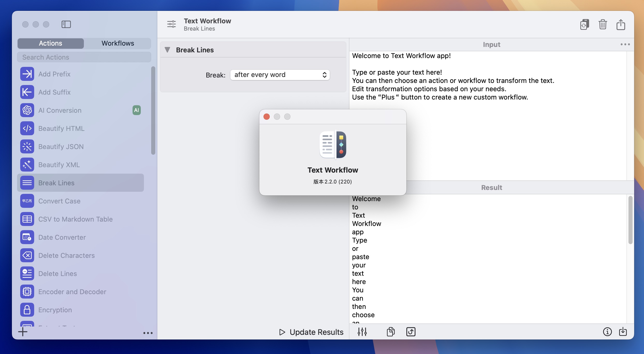
Task: Select the Add Prefix action icon
Action: coord(27,74)
